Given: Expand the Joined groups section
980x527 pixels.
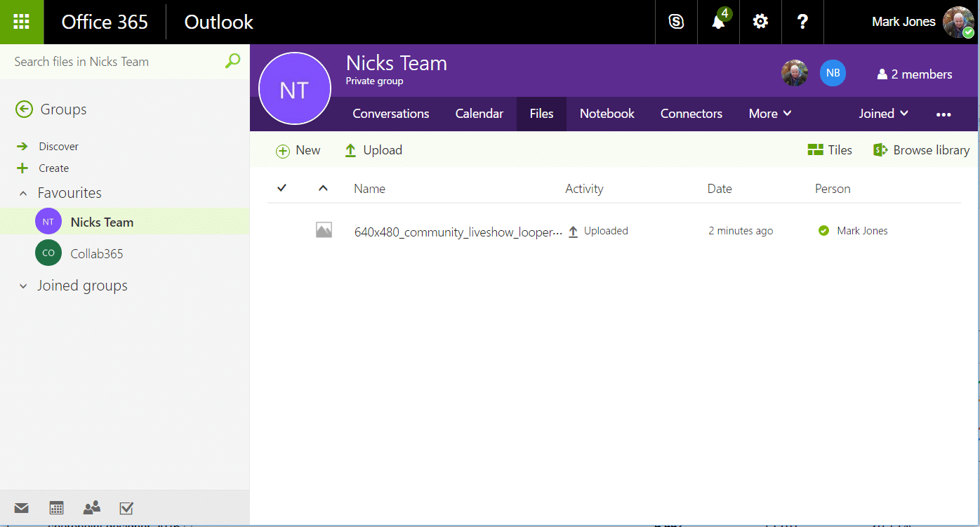Looking at the screenshot, I should click(x=23, y=286).
